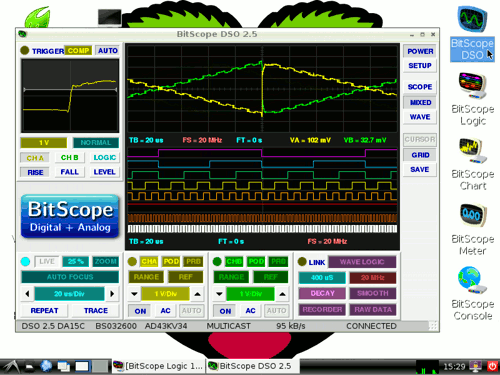
Task: Open the file manager icon in the taskbar
Action: tap(30, 366)
